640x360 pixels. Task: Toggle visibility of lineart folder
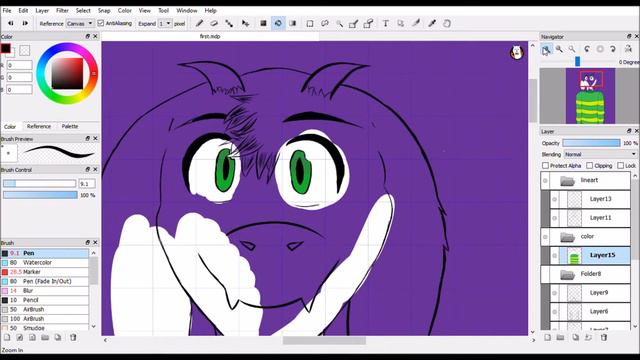pyautogui.click(x=545, y=180)
